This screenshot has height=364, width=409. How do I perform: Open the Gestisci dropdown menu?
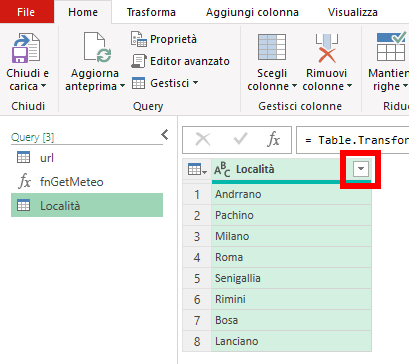pos(165,83)
